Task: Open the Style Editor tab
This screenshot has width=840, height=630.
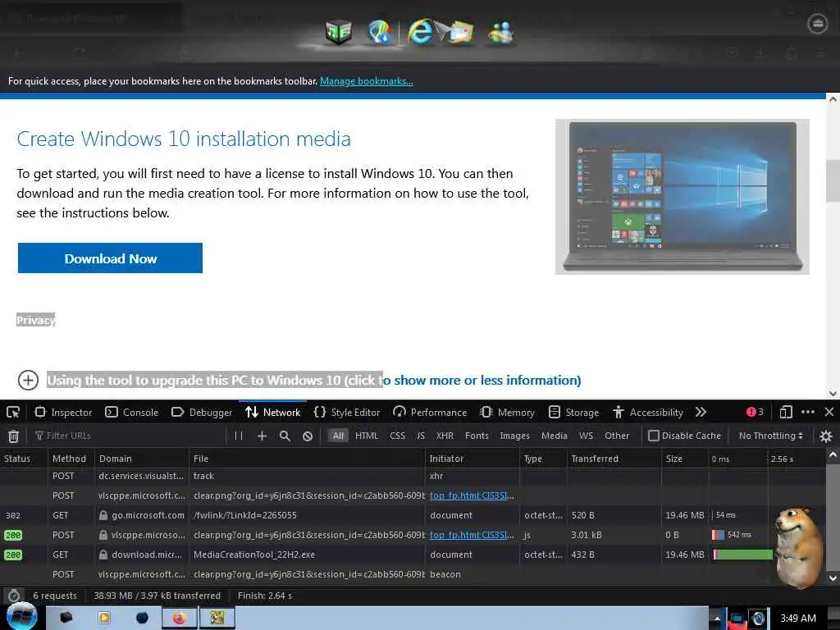Action: click(347, 412)
